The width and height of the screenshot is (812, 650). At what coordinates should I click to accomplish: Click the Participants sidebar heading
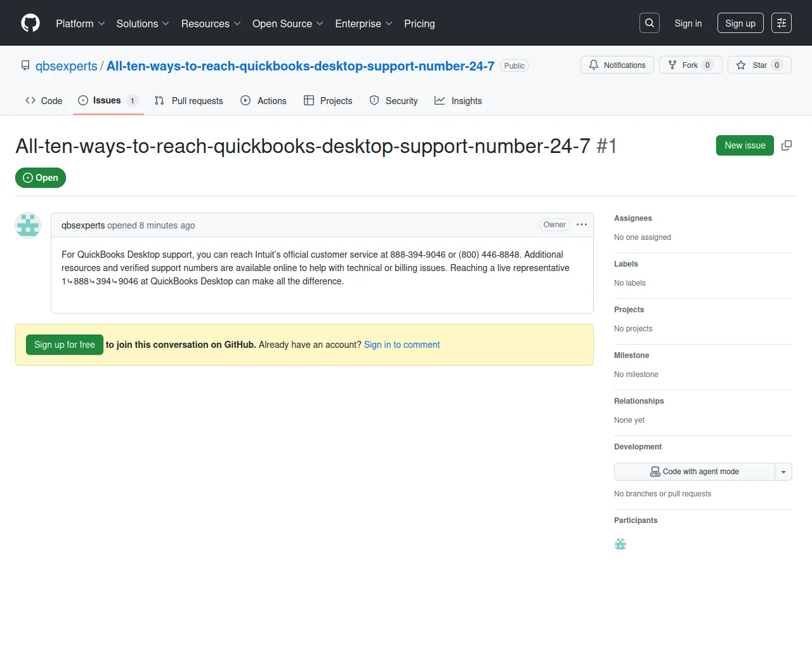[x=636, y=521]
